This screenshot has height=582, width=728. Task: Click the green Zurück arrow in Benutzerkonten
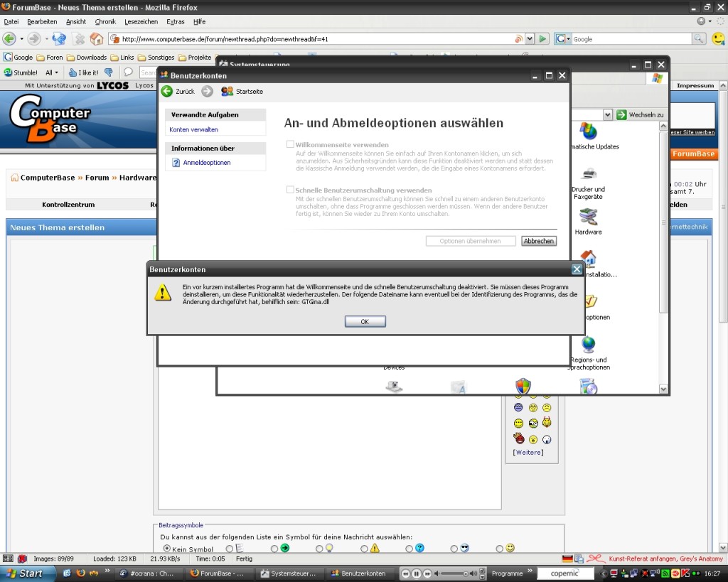click(x=166, y=92)
